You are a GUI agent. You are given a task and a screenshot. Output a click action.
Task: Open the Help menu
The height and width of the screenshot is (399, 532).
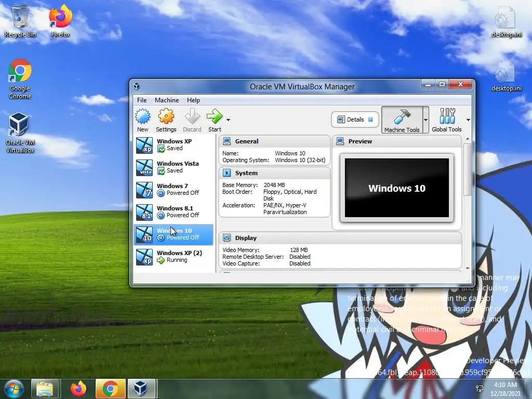193,100
